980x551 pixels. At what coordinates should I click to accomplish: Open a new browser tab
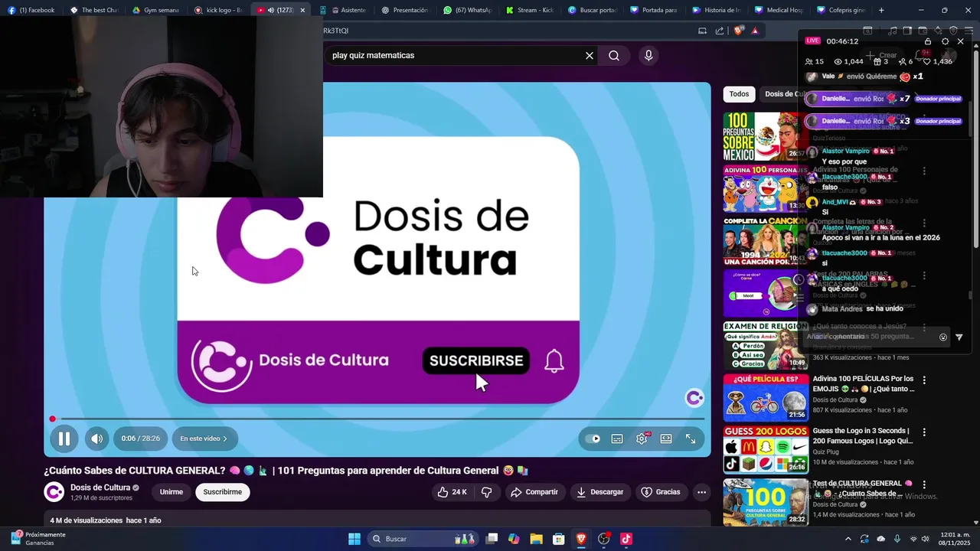881,10
